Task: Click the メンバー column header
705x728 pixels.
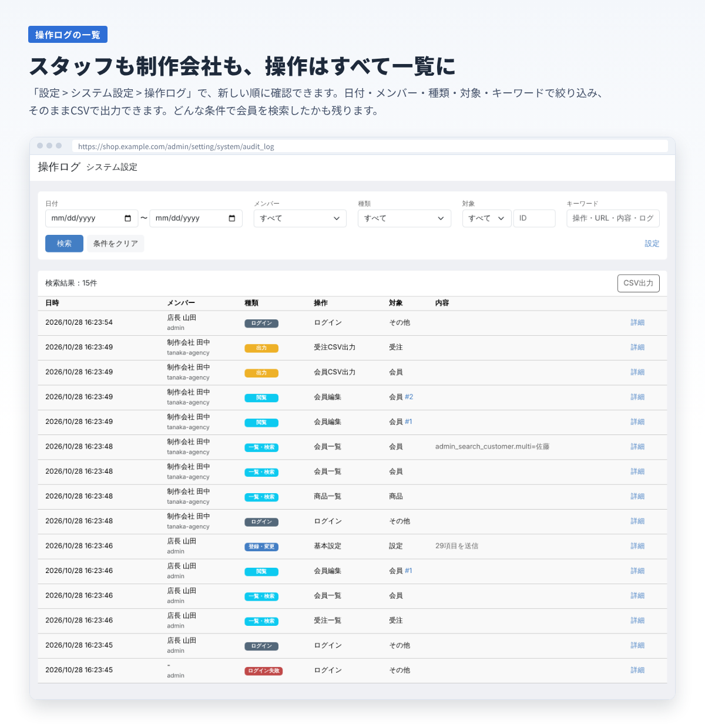Action: 181,303
